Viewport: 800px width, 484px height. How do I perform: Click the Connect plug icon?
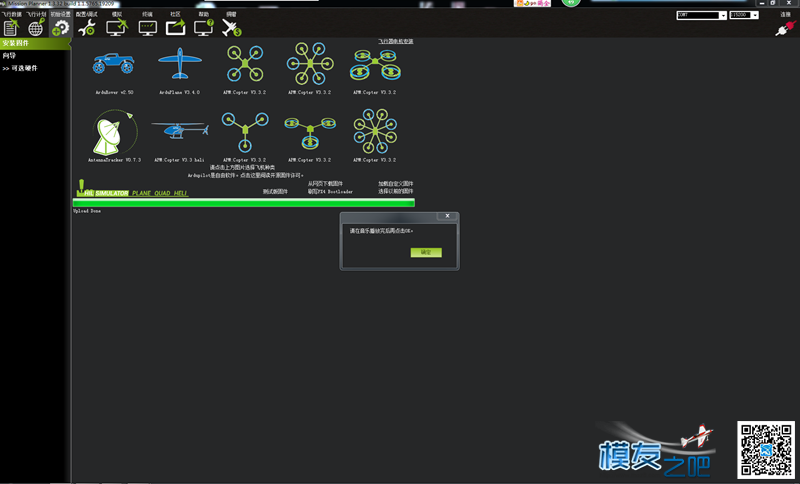(x=786, y=29)
